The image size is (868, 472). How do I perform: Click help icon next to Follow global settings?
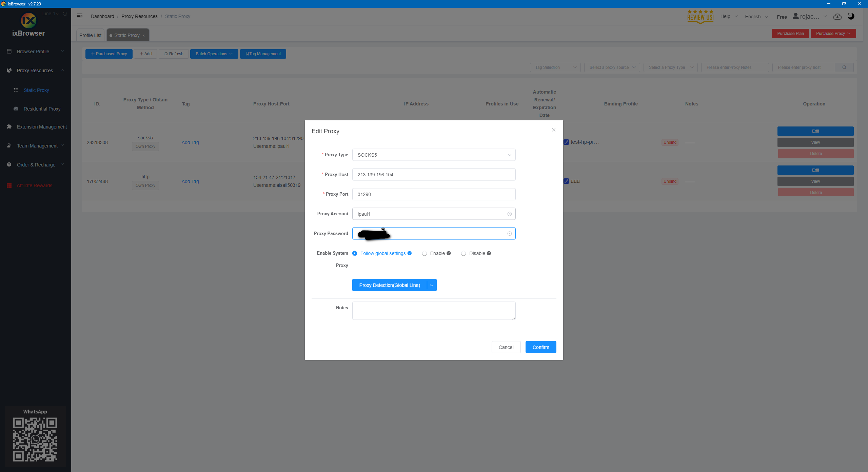pos(410,253)
